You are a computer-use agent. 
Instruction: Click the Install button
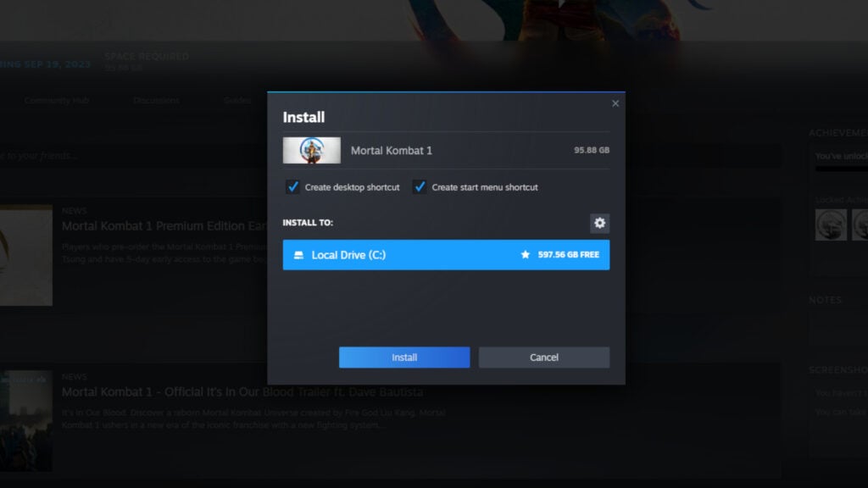pos(404,357)
